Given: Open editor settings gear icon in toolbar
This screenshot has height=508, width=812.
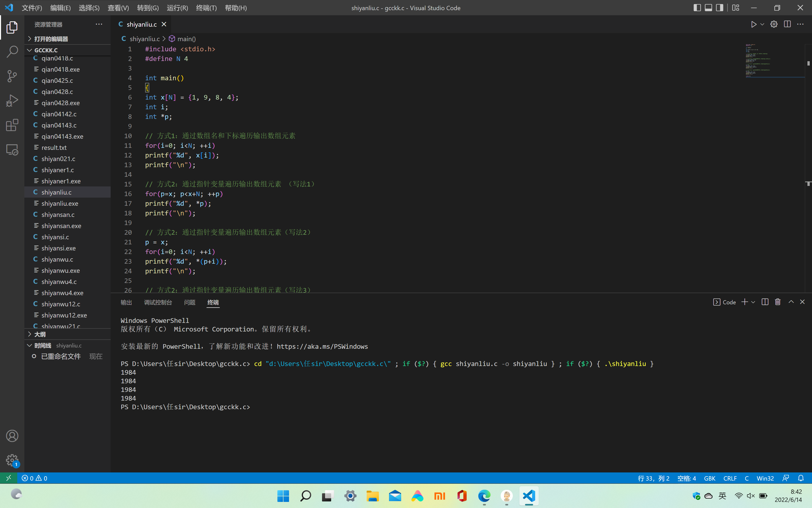Looking at the screenshot, I should pyautogui.click(x=774, y=24).
